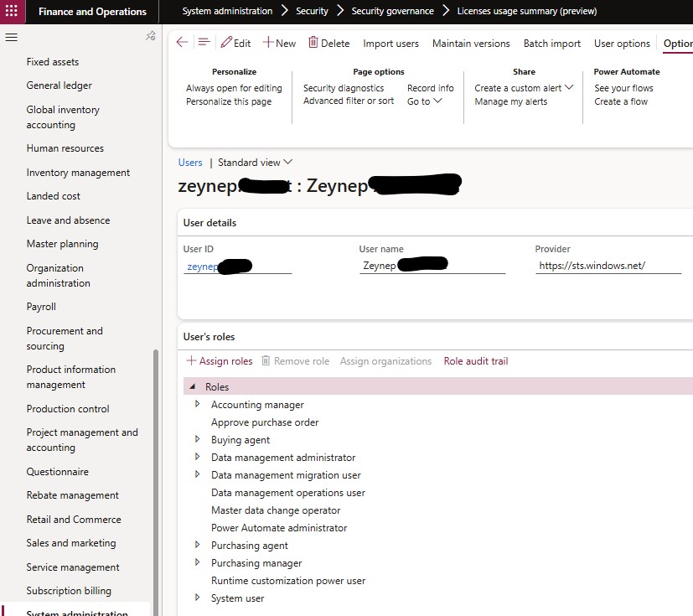This screenshot has height=616, width=693.
Task: Click Always open for editing
Action: coord(234,88)
